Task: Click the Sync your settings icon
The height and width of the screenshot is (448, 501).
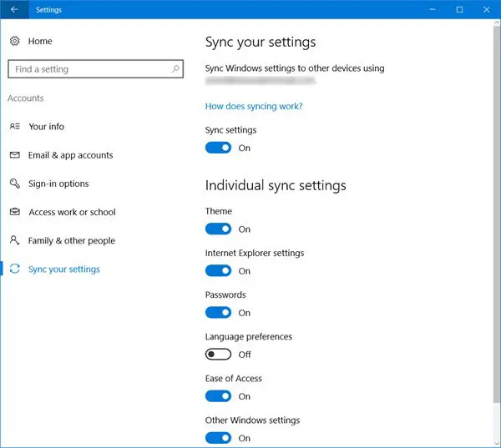Action: click(14, 269)
